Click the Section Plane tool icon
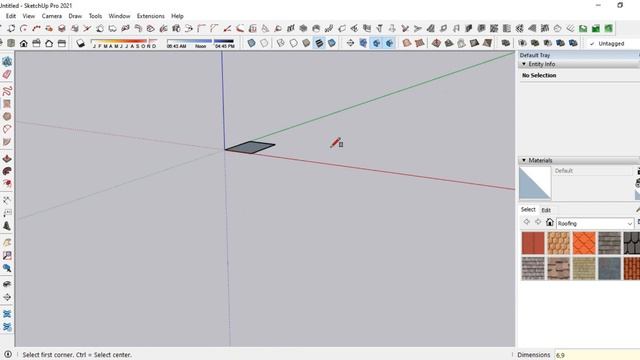Image resolution: width=640 pixels, height=360 pixels. [350, 43]
